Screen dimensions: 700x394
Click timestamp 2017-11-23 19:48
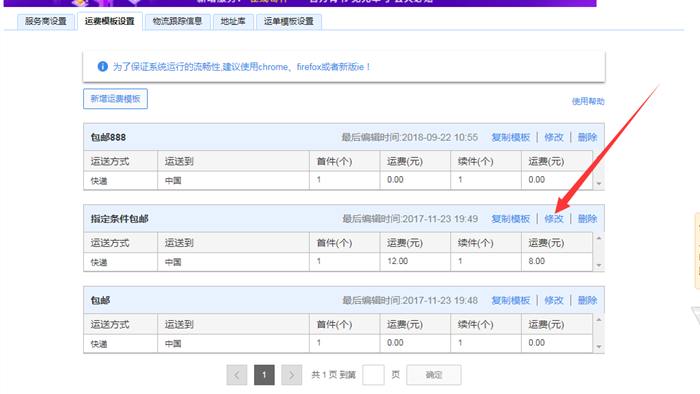pyautogui.click(x=440, y=301)
